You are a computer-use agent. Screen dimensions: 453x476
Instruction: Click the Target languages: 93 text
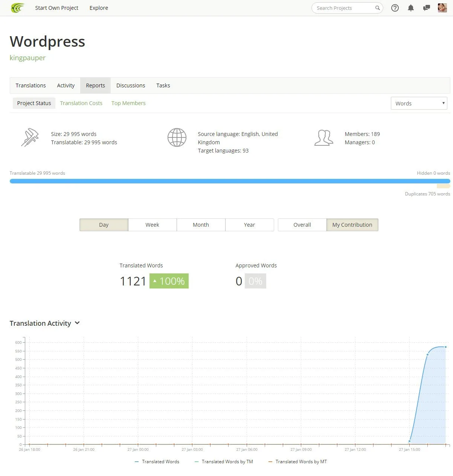[x=223, y=151]
